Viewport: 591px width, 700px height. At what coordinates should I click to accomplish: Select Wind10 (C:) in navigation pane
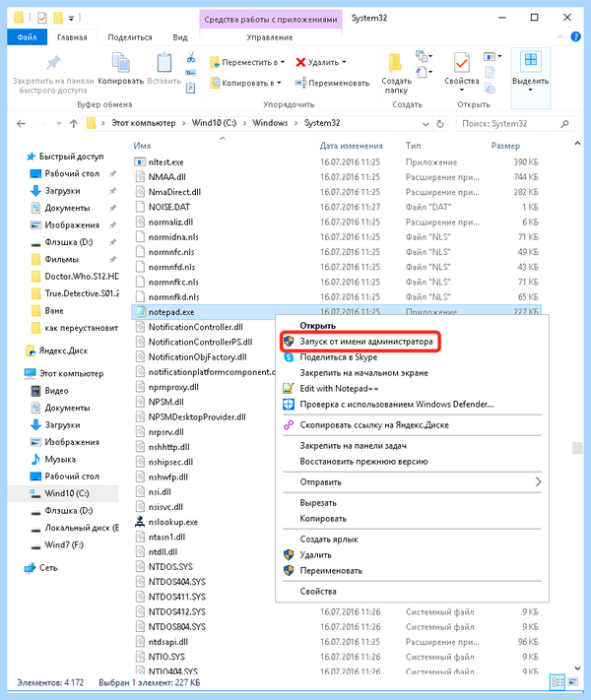[67, 493]
